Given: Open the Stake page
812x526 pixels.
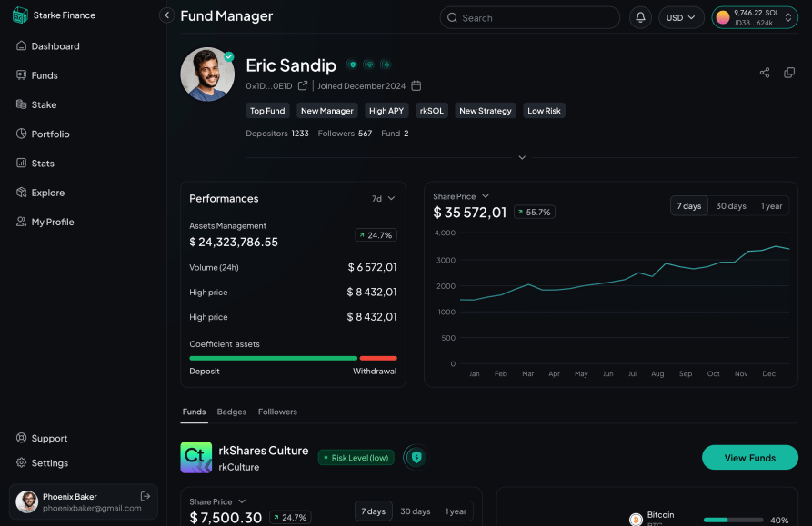Looking at the screenshot, I should [x=36, y=104].
